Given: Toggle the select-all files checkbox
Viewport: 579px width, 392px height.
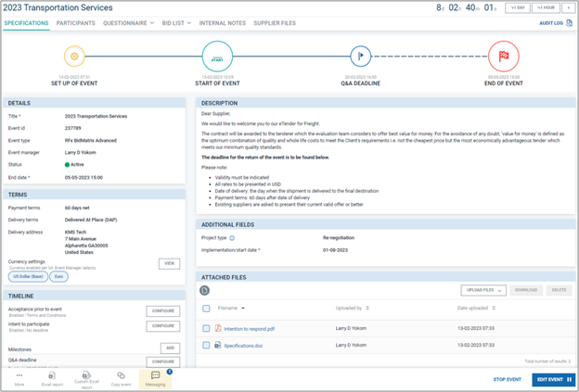Looking at the screenshot, I should (206, 309).
